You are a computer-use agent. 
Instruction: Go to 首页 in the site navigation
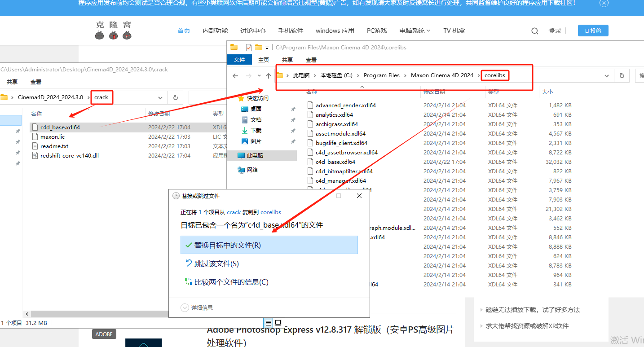tap(184, 31)
